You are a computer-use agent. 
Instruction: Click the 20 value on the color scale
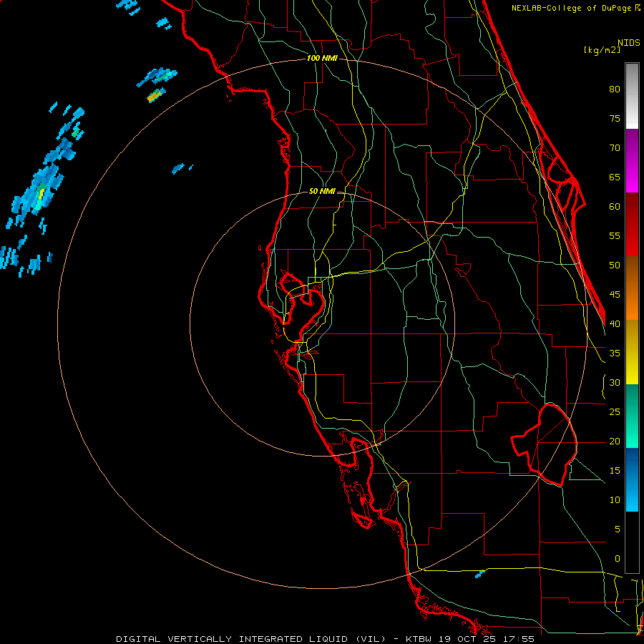[615, 441]
